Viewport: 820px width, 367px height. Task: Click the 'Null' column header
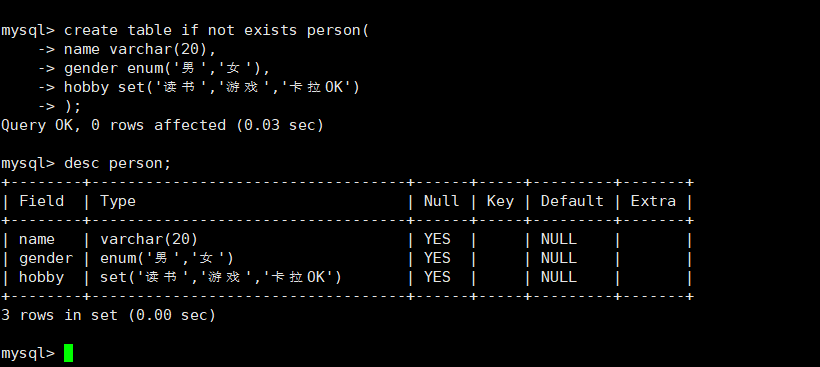pos(441,201)
